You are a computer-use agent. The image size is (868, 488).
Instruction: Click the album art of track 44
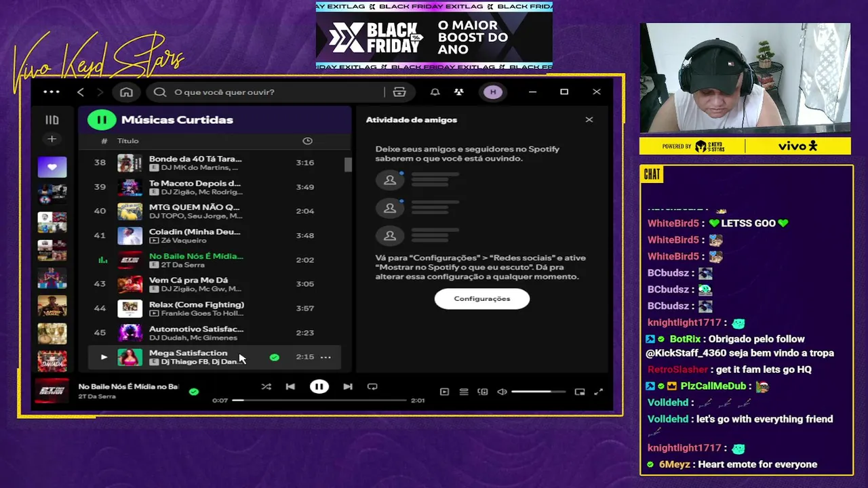click(x=130, y=308)
